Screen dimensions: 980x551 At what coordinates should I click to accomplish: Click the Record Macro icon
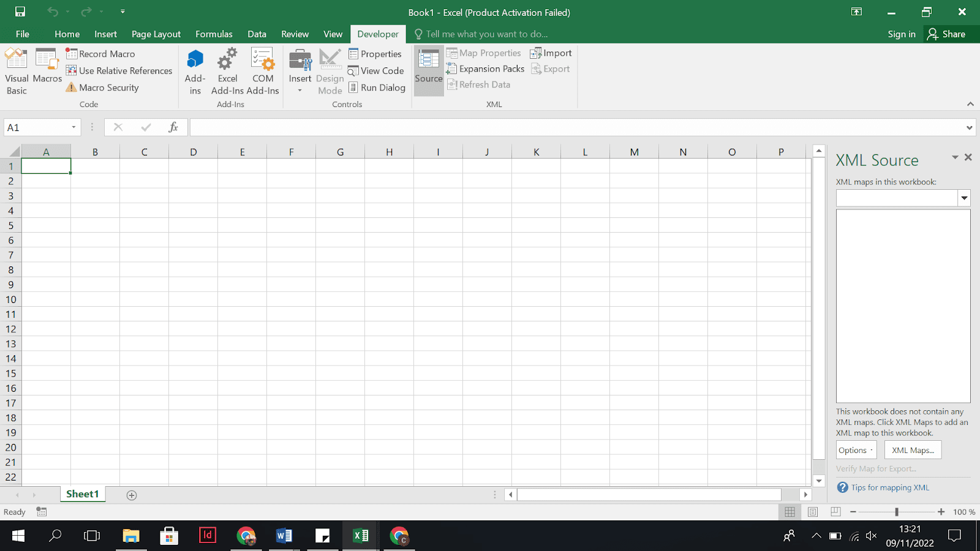(72, 54)
